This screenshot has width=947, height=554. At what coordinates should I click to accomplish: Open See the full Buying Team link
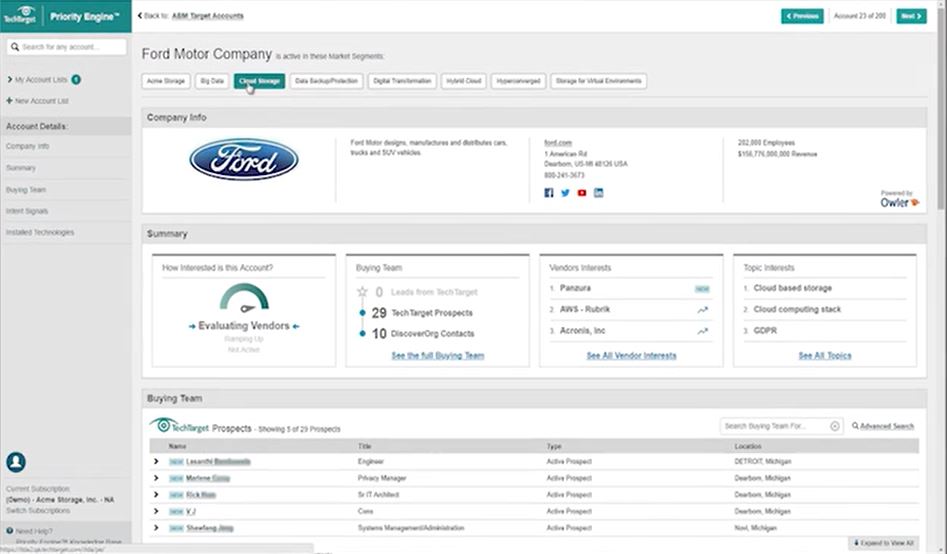pos(437,355)
